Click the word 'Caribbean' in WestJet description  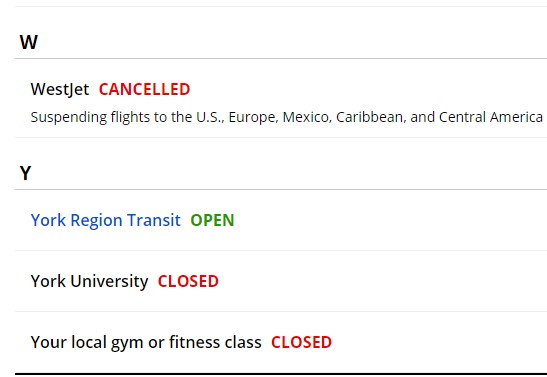371,117
